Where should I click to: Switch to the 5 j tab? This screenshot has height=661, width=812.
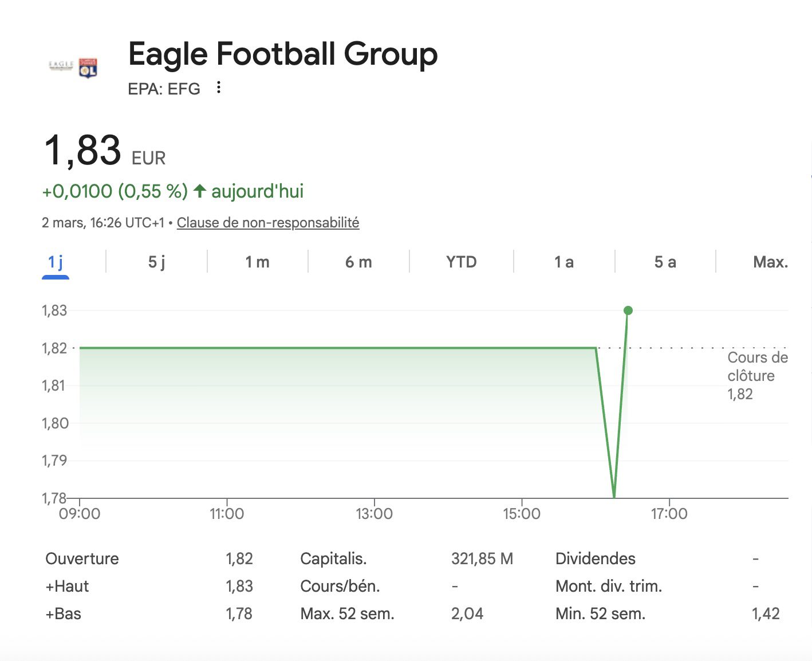156,262
